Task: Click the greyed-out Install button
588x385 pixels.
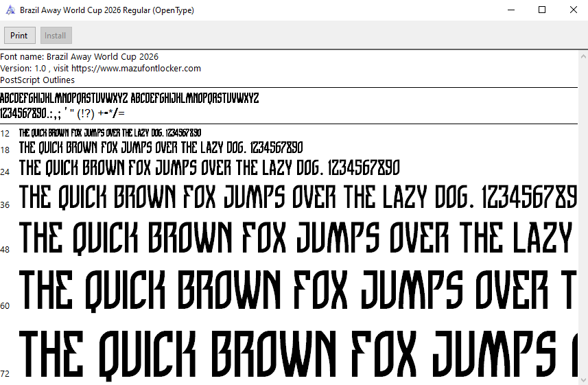Action: [56, 36]
